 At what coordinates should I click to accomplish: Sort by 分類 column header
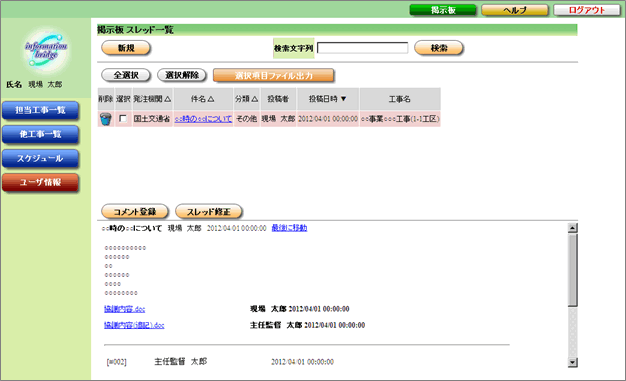(x=246, y=99)
